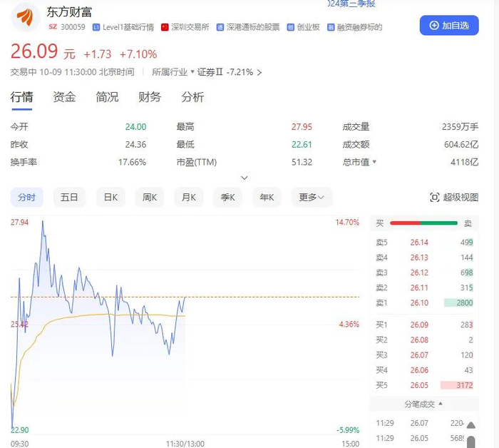Click the 换手率 value 17.66%
Image resolution: width=499 pixels, height=448 pixels.
133,163
